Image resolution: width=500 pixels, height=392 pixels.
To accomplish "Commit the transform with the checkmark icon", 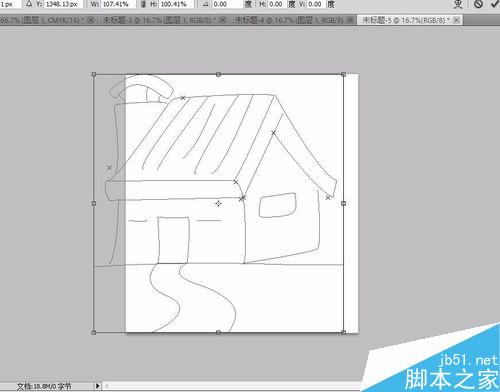I will [x=495, y=4].
